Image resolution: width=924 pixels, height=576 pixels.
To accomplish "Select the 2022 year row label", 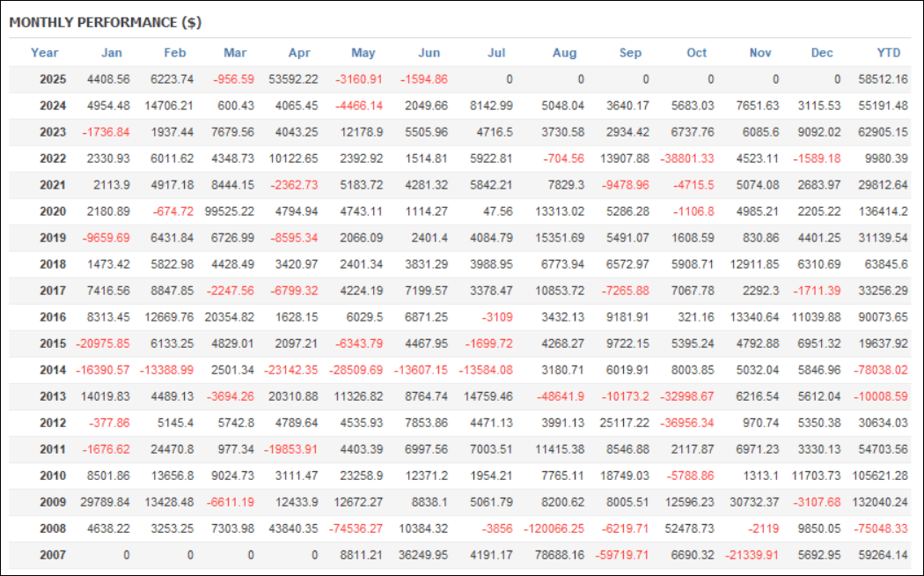I will pos(53,159).
